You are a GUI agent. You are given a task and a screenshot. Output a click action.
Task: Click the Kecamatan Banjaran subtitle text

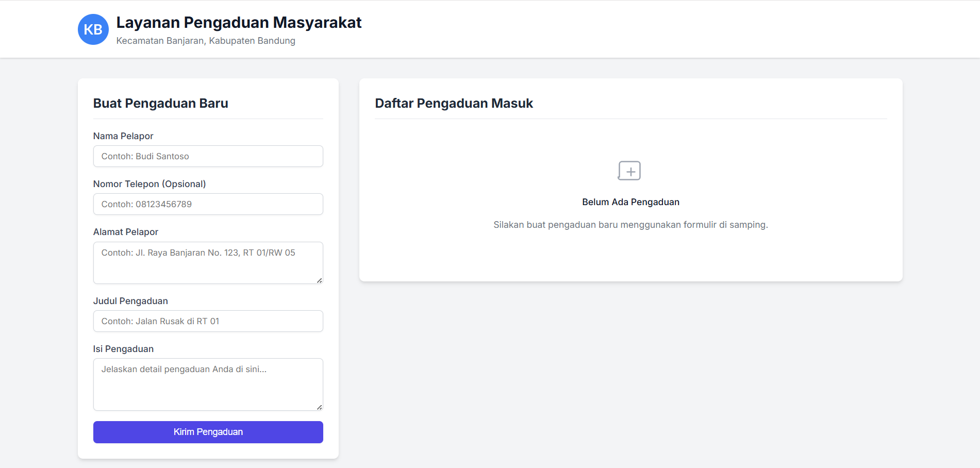pos(206,41)
